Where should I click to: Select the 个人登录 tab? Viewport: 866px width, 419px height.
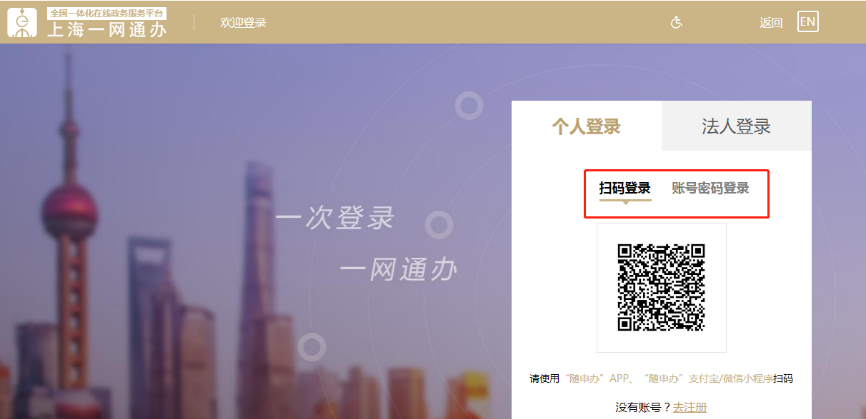(587, 126)
